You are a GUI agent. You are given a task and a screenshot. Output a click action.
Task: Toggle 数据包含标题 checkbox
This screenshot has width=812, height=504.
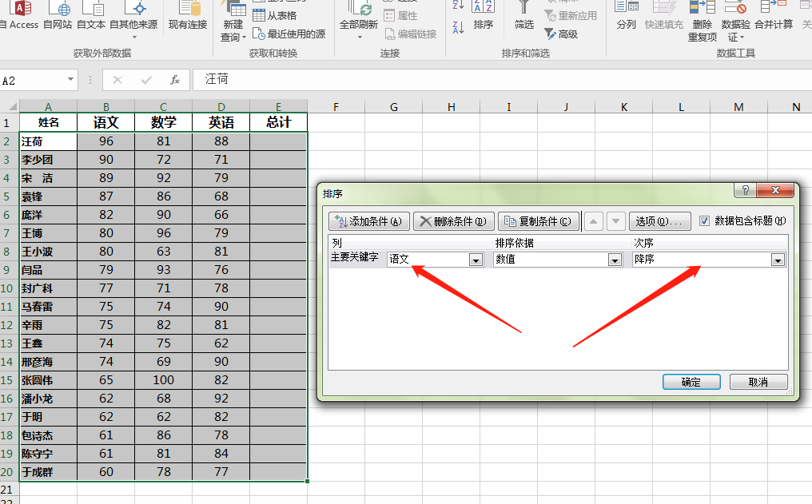(704, 221)
